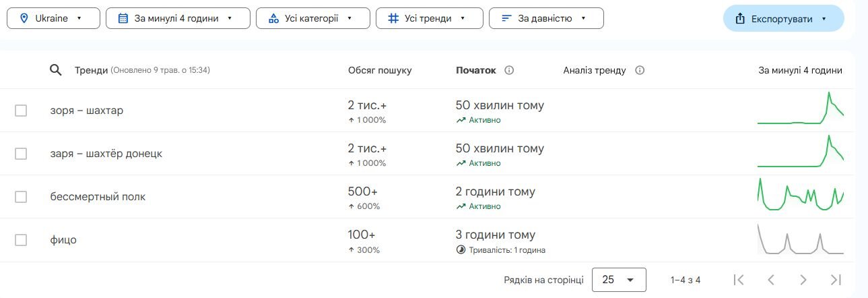Click info icon next to Аналіз тренду
The image size is (868, 298).
(640, 70)
